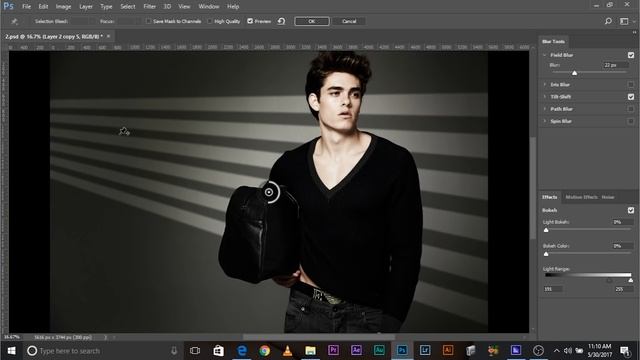Click the Field Blur amount slider handle

pos(574,73)
